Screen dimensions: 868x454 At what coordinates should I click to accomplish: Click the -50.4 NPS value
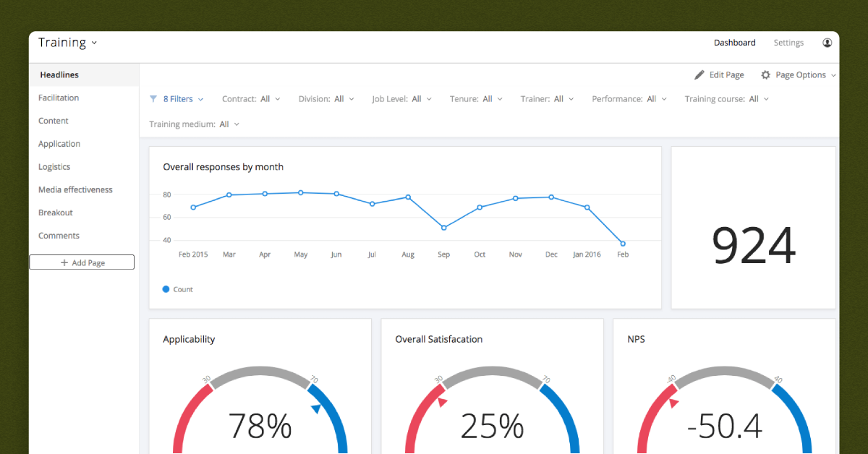(725, 427)
